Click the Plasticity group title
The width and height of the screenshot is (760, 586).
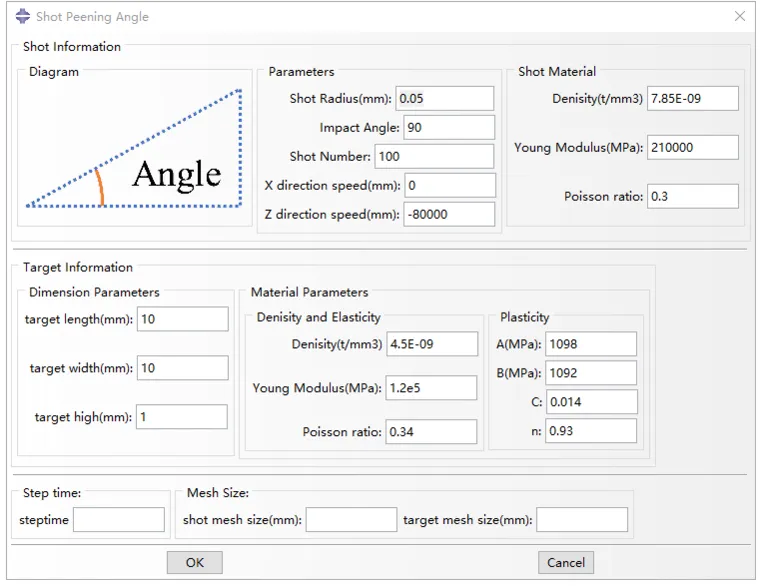[524, 317]
